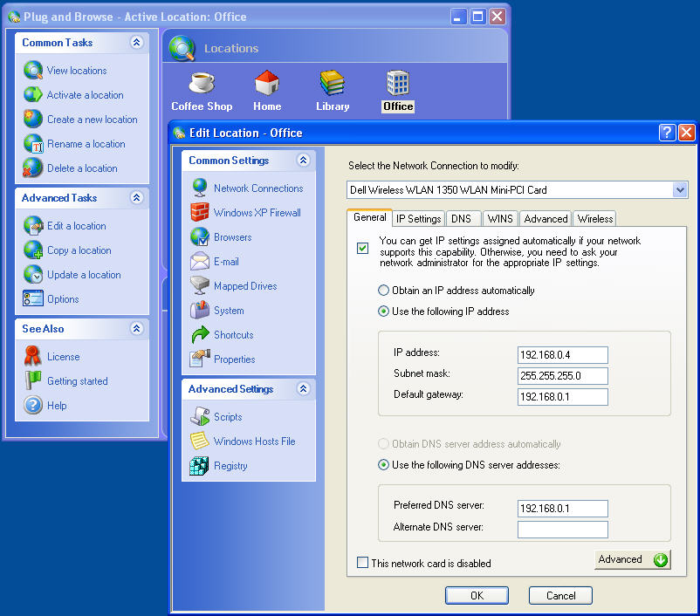Collapse the Common Tasks panel
This screenshot has width=700, height=616.
137,43
